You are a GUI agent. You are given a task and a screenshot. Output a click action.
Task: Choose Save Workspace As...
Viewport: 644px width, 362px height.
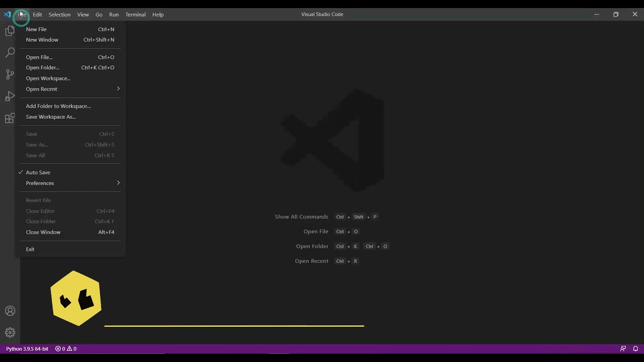[70, 117]
